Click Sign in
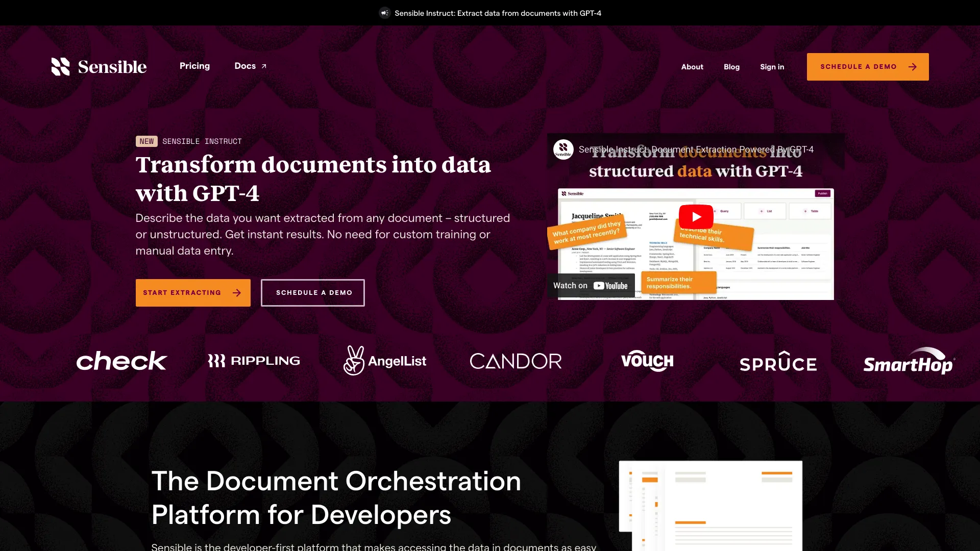The width and height of the screenshot is (980, 551). [x=772, y=67]
